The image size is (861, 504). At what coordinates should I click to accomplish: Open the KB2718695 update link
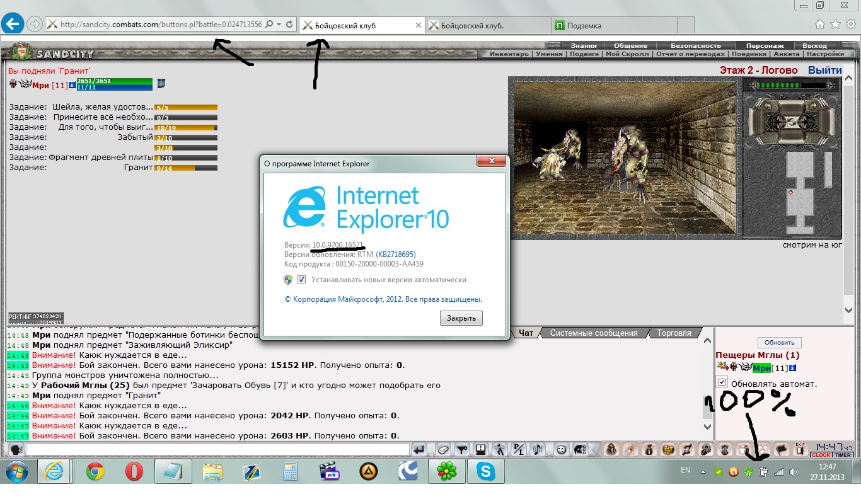[x=396, y=254]
